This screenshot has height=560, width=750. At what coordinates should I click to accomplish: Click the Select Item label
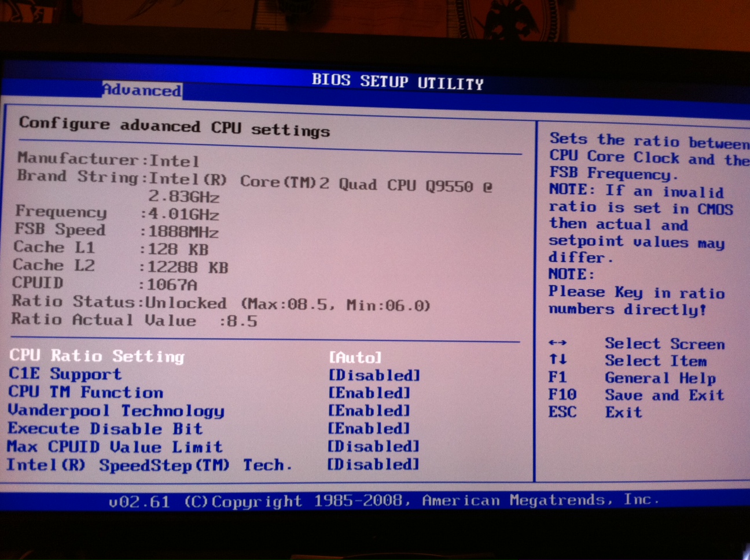[656, 361]
